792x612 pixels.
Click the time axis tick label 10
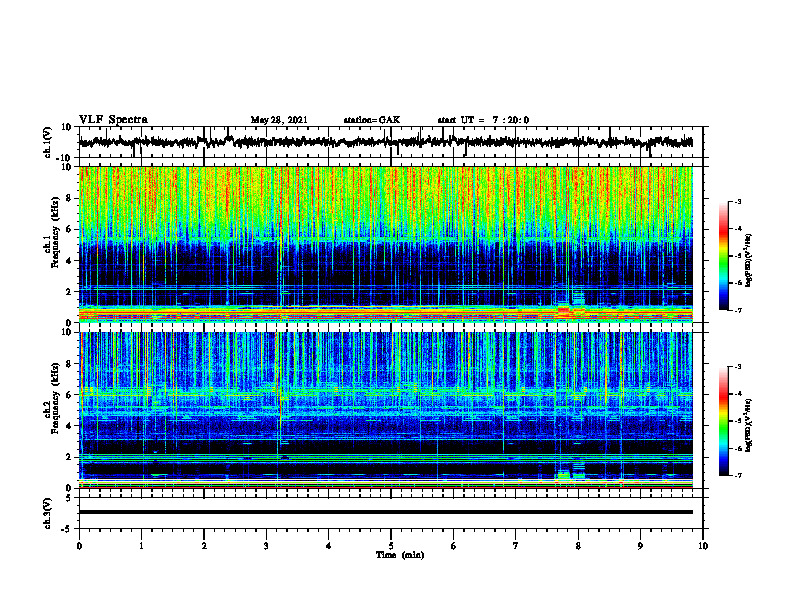(703, 546)
